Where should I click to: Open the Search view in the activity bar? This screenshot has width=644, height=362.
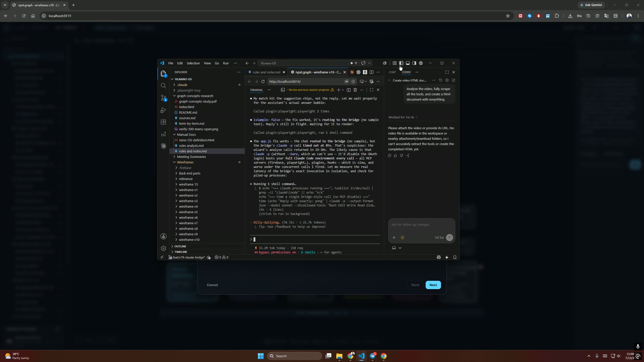pyautogui.click(x=163, y=86)
